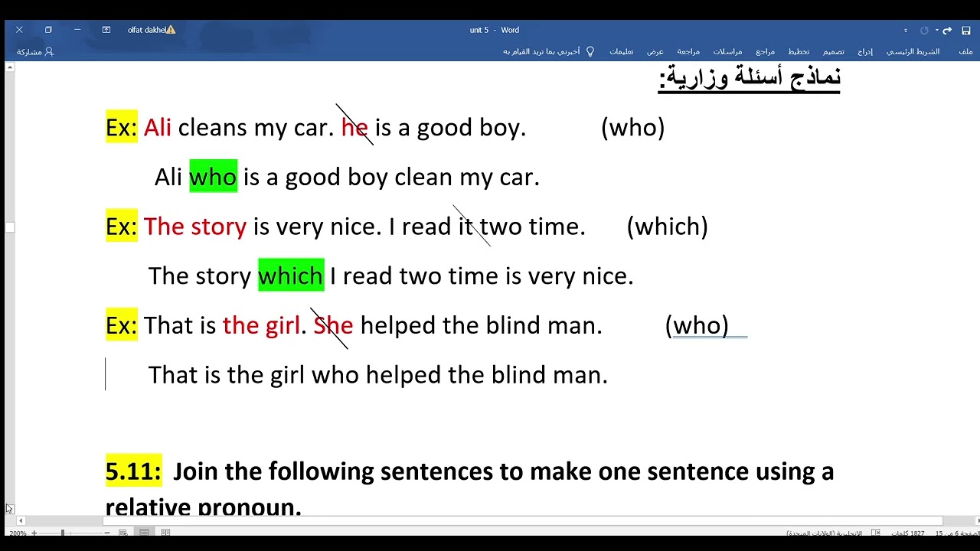Click the '(which)' hint text
Image resolution: width=980 pixels, height=551 pixels.
pyautogui.click(x=668, y=227)
